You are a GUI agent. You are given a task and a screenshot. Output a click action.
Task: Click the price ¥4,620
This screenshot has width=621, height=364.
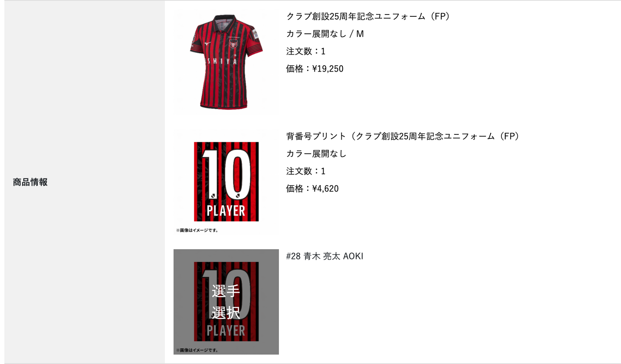(x=325, y=189)
